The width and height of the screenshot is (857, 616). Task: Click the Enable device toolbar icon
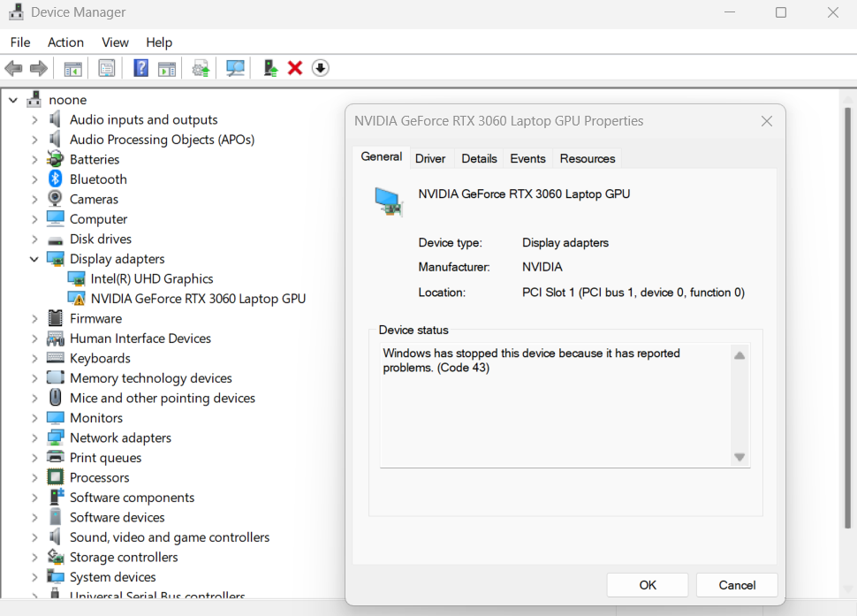(x=270, y=68)
